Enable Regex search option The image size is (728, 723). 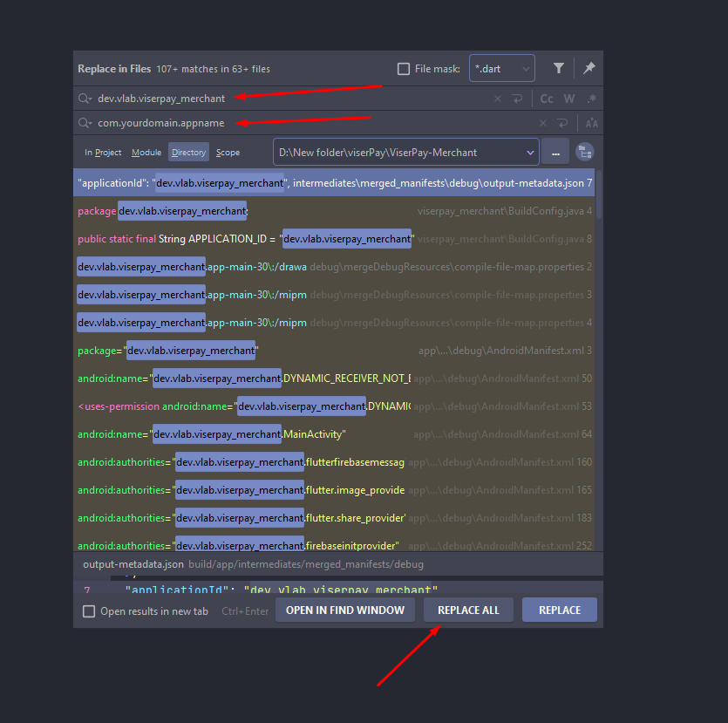coord(592,99)
